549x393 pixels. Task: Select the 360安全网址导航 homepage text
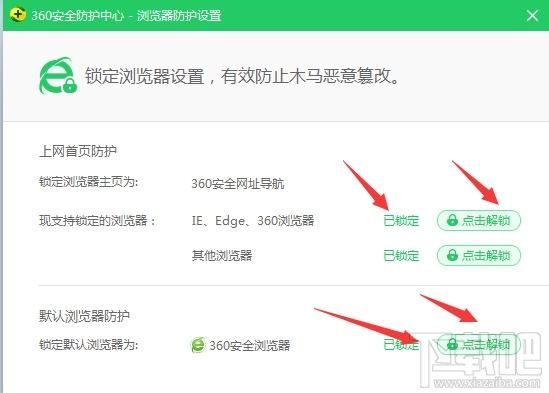pos(238,184)
